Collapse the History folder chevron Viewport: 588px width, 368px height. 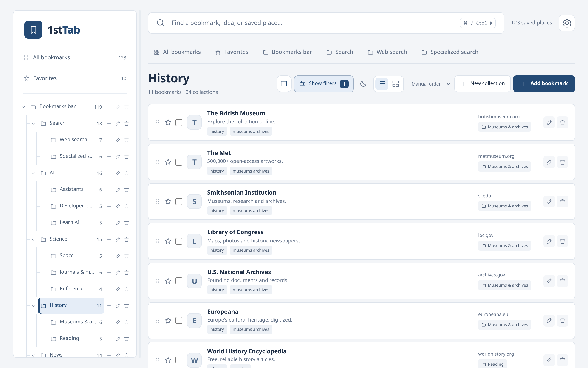click(x=33, y=306)
